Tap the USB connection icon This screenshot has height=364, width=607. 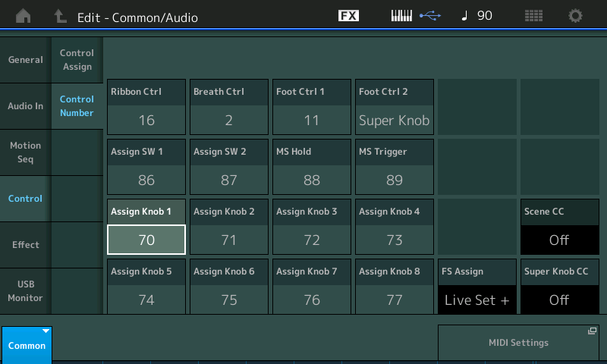click(x=429, y=16)
